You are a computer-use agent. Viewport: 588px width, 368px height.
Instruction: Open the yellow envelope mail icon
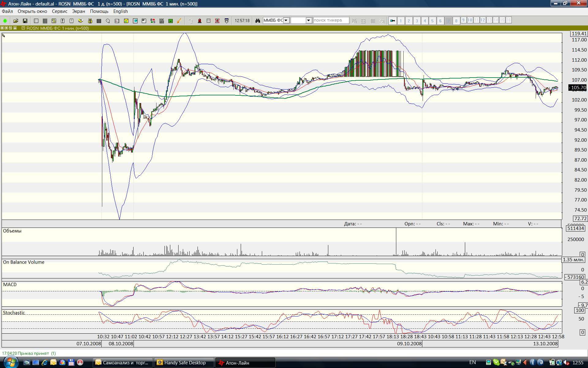(x=126, y=21)
